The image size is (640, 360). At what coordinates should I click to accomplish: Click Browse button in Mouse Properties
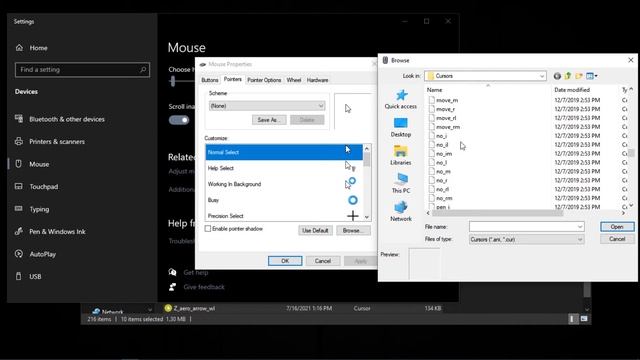[x=353, y=231]
